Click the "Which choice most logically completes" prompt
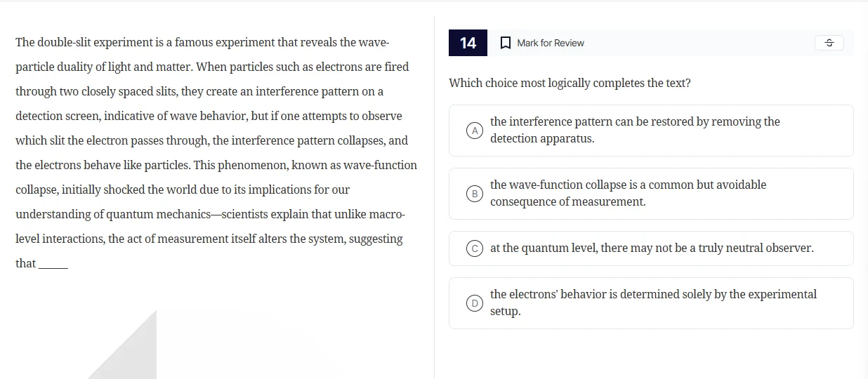This screenshot has height=379, width=868. point(570,84)
